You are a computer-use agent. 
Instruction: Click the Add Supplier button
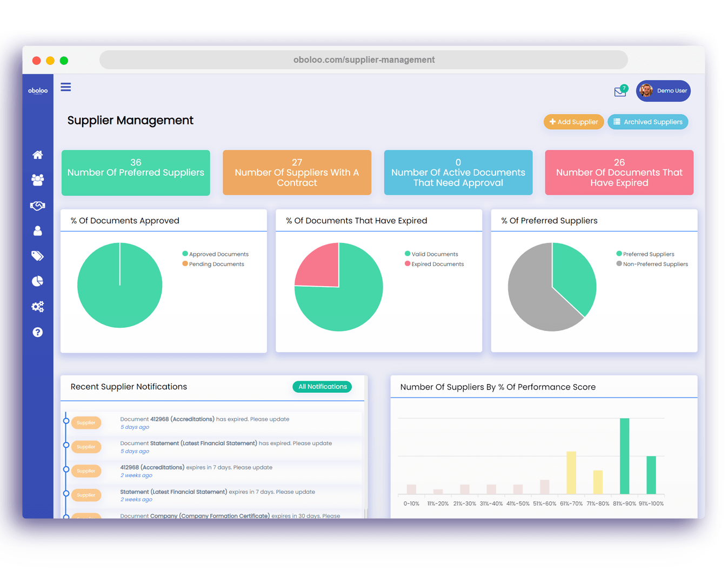click(573, 122)
